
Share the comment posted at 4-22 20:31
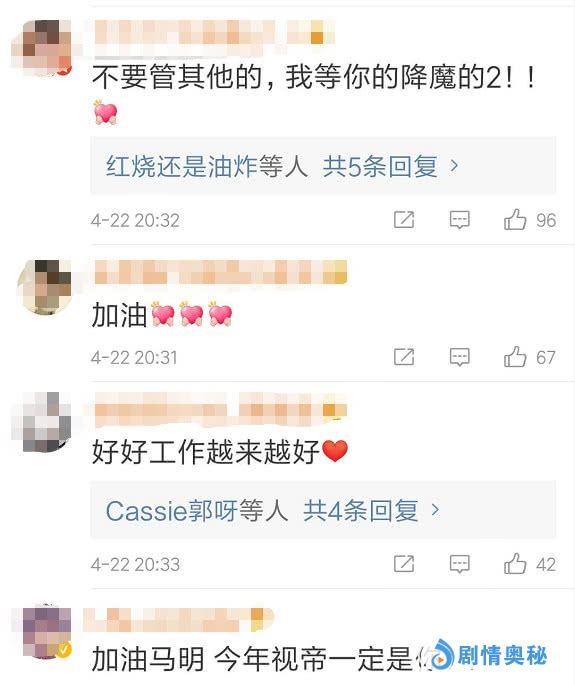pyautogui.click(x=404, y=357)
